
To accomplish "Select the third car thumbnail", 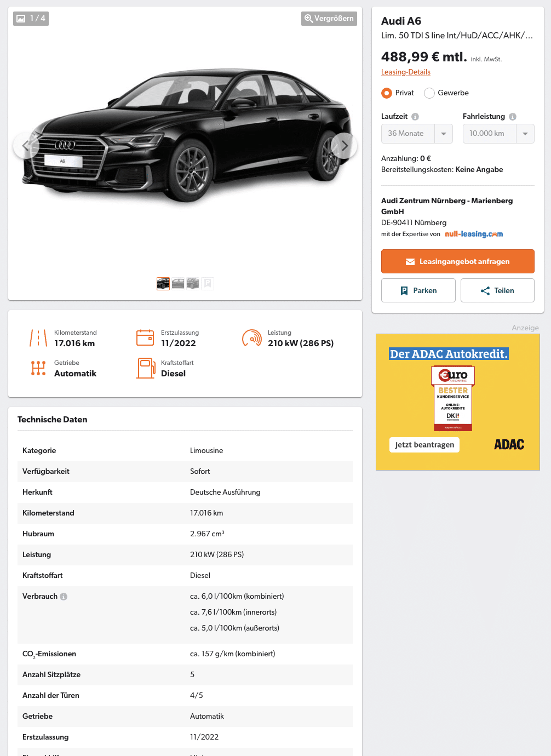I will click(x=193, y=284).
